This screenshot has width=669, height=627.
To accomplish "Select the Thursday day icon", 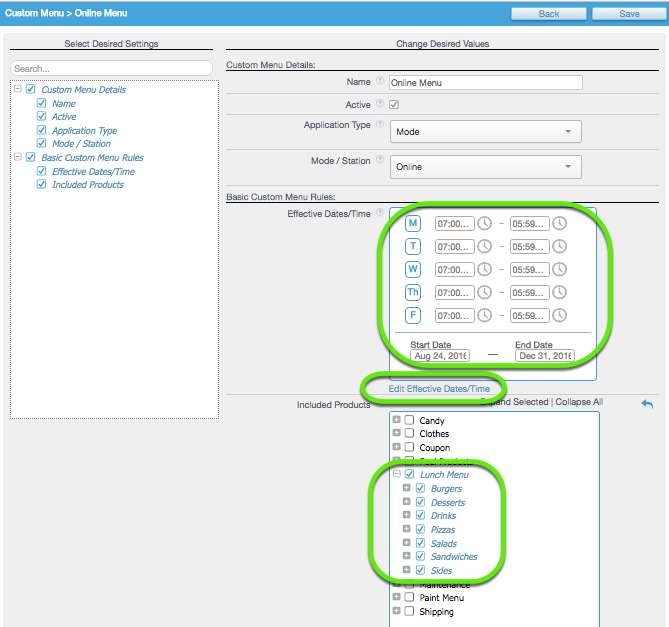I will pos(413,292).
